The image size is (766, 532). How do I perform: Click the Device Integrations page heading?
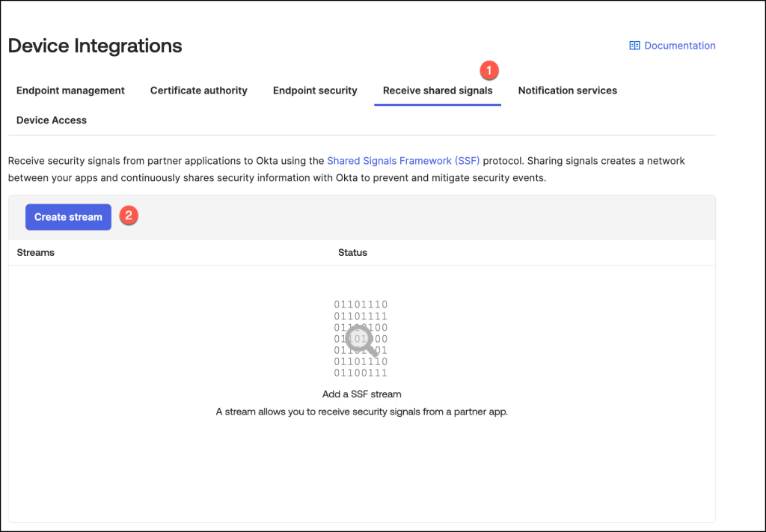(95, 46)
